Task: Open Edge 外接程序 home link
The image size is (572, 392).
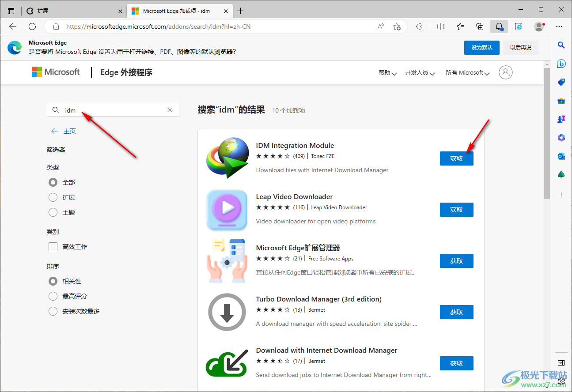Action: click(x=126, y=72)
